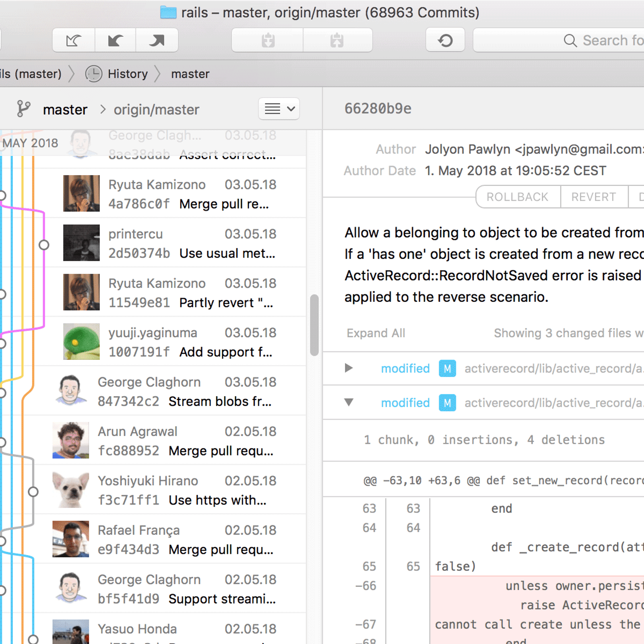Click commit hash 66280b9e header
This screenshot has width=644, height=644.
378,109
